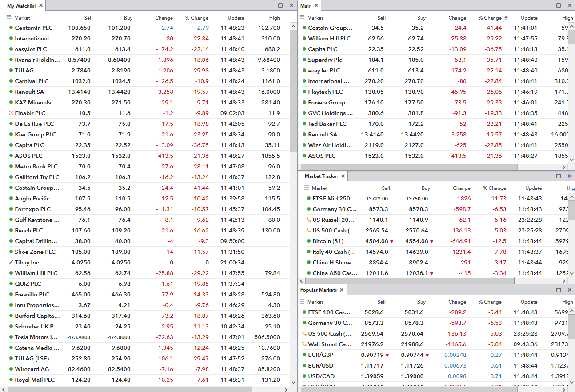This screenshot has width=575, height=392.
Task: Click the Sell price for Bitcoin ($1)
Action: pos(376,241)
